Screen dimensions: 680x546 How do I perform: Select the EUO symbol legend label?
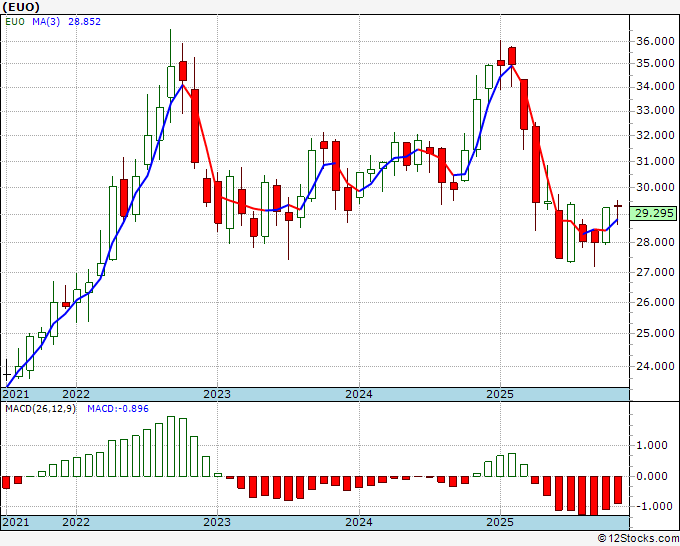[15, 22]
